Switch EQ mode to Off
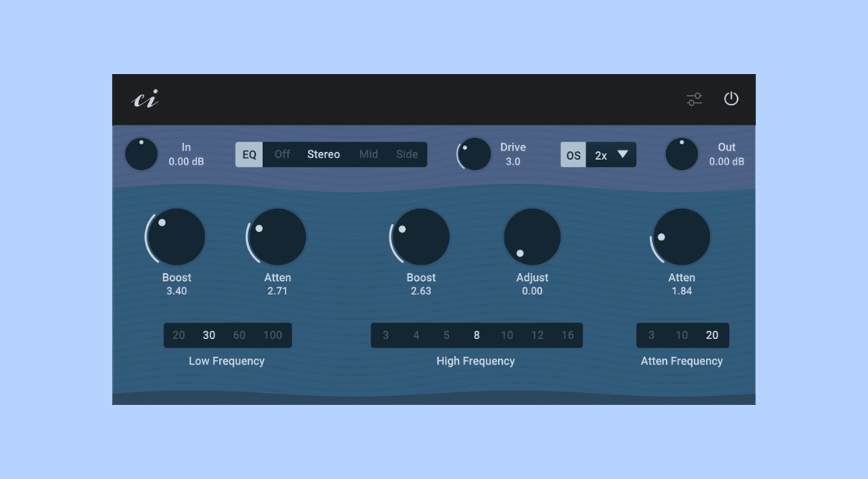Screen dimensions: 868x479 point(282,154)
